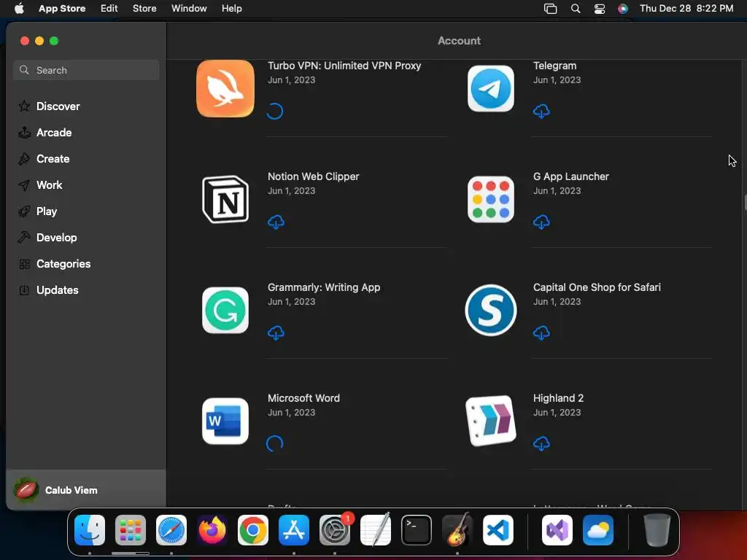Download G App Launcher via cloud icon
Image resolution: width=747 pixels, height=560 pixels.
(x=541, y=222)
